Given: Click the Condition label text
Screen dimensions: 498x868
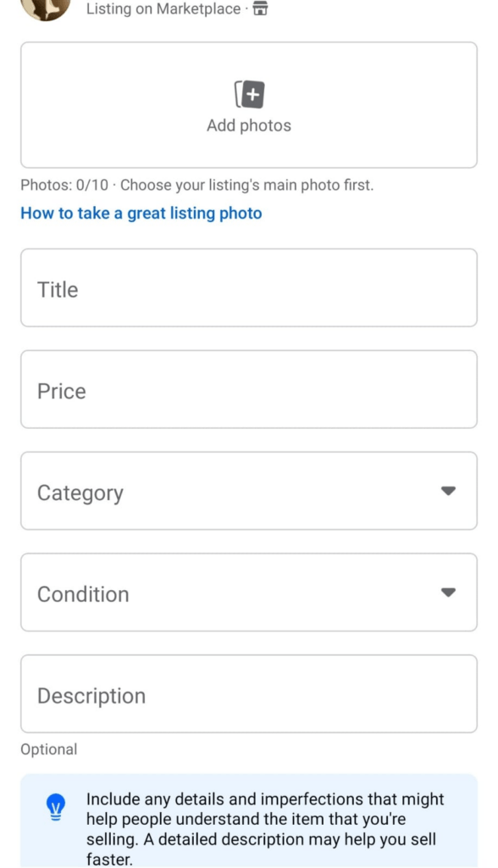Looking at the screenshot, I should pos(83,594).
